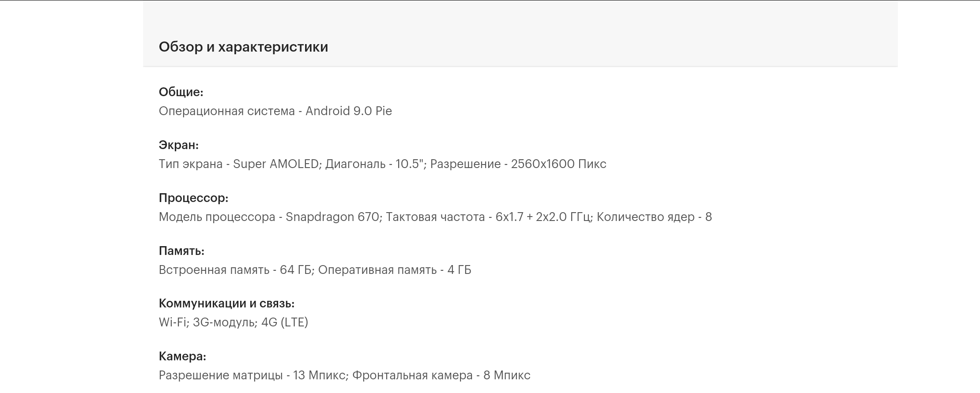
Task: Click the "Коммуникации и связь:" label
Action: (226, 303)
